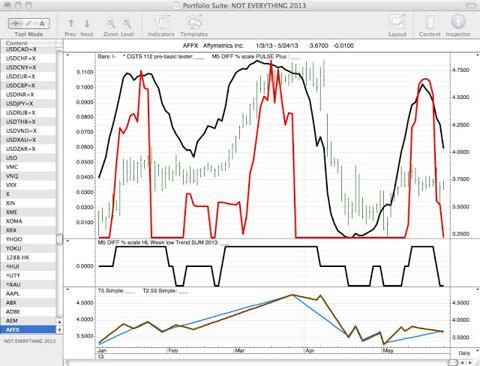Select YHOO in the symbol list
Image resolution: width=480 pixels, height=366 pixels.
(x=28, y=239)
